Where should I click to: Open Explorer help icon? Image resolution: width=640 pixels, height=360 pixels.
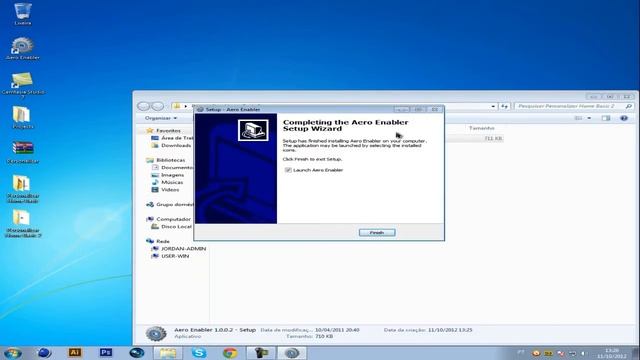[x=624, y=118]
